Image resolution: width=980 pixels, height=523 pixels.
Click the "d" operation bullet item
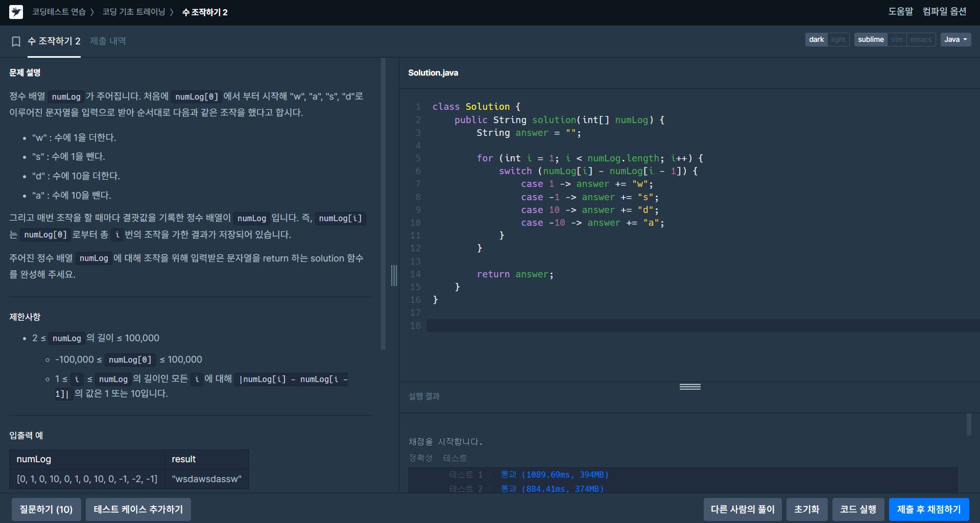coord(76,176)
